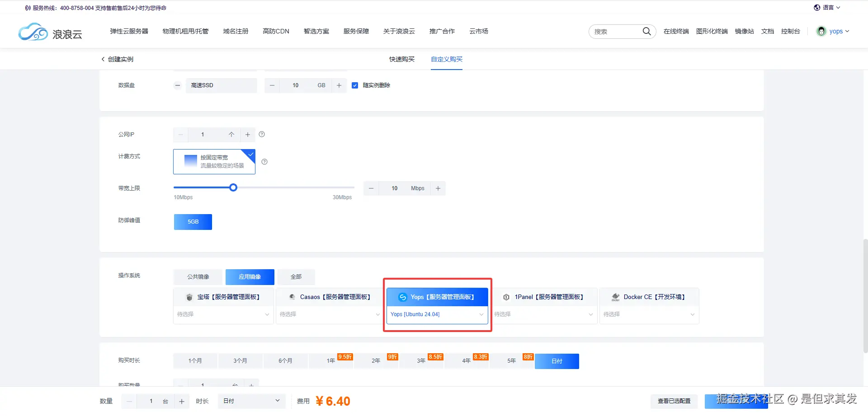868x416 pixels.
Task: Click the 查看已选配置 button
Action: 674,401
